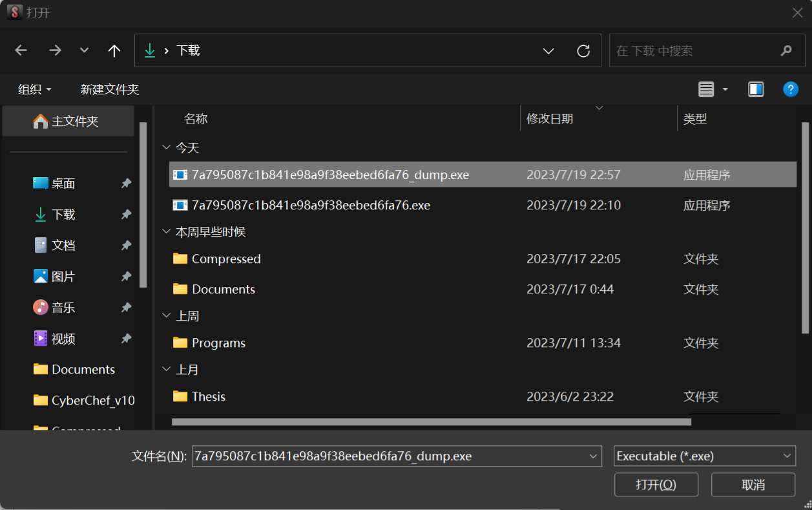The image size is (812, 510).
Task: Click the Up one level arrow
Action: pyautogui.click(x=114, y=50)
